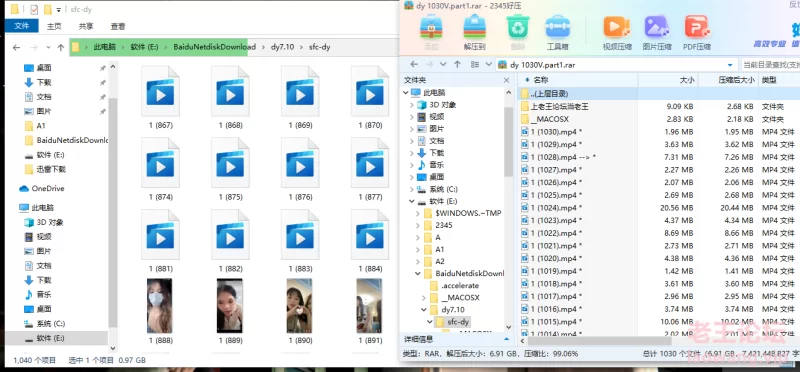
Task: Collapse the BaiduNetdiskDownload tree node in 2345好压
Action: (418, 274)
